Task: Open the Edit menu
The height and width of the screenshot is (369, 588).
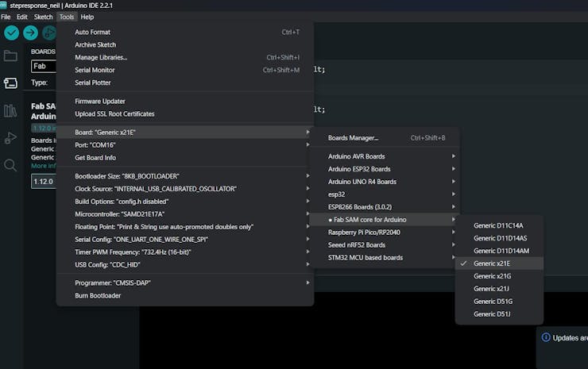Action: pyautogui.click(x=22, y=17)
